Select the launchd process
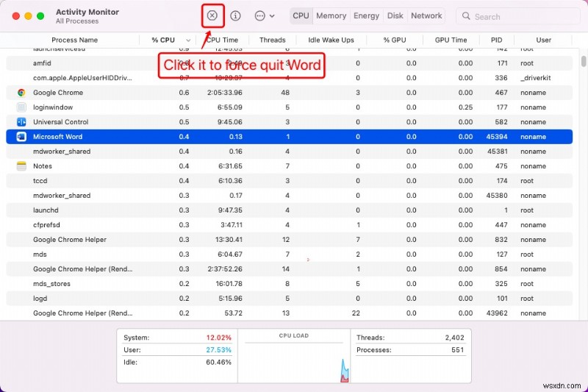This screenshot has height=392, width=588. [x=46, y=210]
